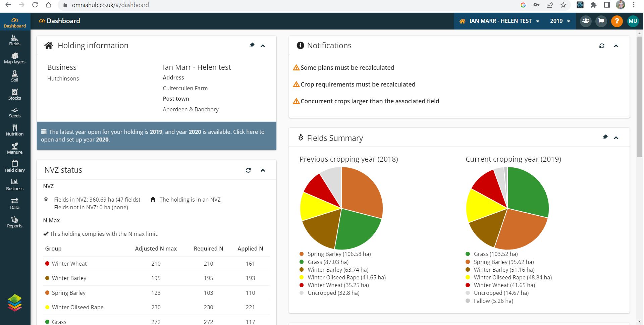Toggle Winter Barley (63.74 ha) legend entry

point(334,270)
